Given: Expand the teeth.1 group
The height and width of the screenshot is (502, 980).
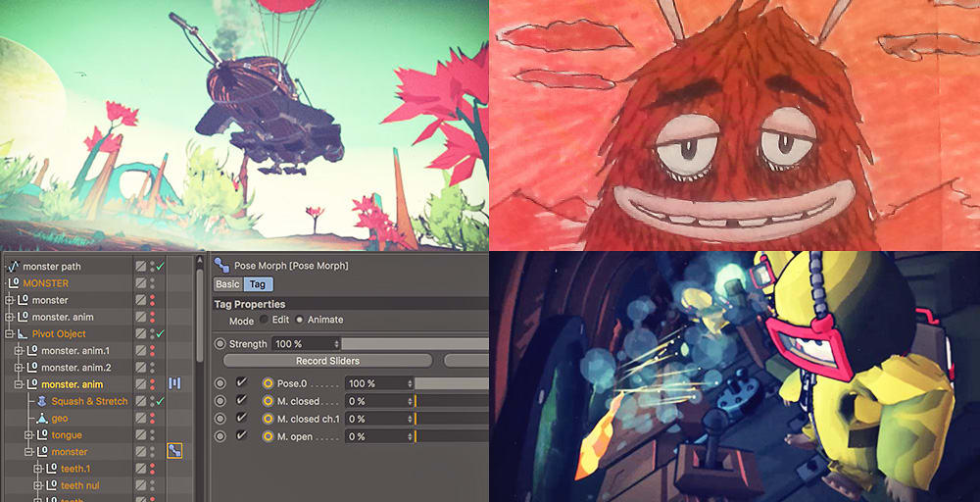Looking at the screenshot, I should coord(37,470).
